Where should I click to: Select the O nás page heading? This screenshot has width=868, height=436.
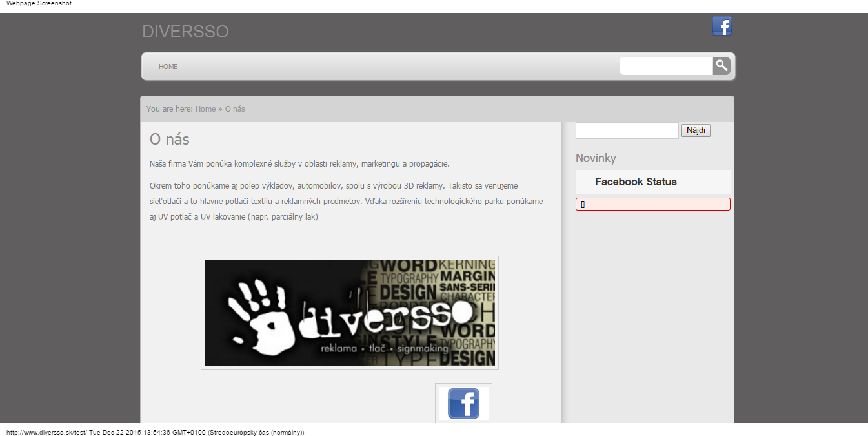(170, 140)
